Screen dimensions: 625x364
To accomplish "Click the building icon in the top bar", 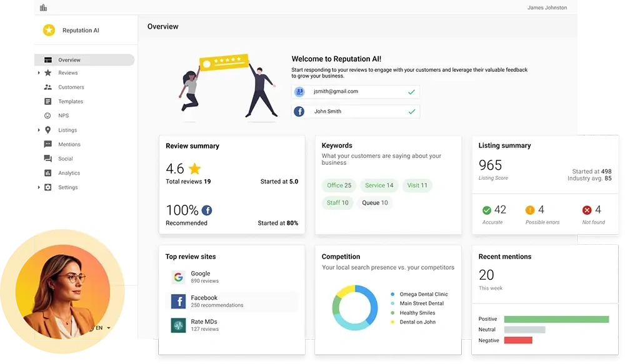I will coord(44,7).
